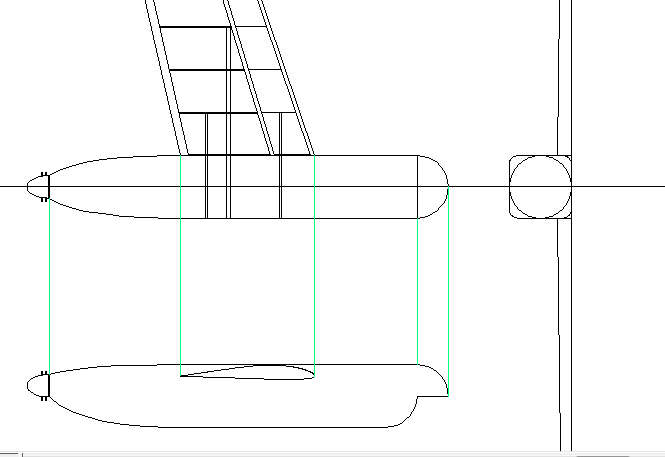This screenshot has height=457, width=665.
Task: Pick the spinner nose of the lower nacelle
Action: [x=38, y=386]
